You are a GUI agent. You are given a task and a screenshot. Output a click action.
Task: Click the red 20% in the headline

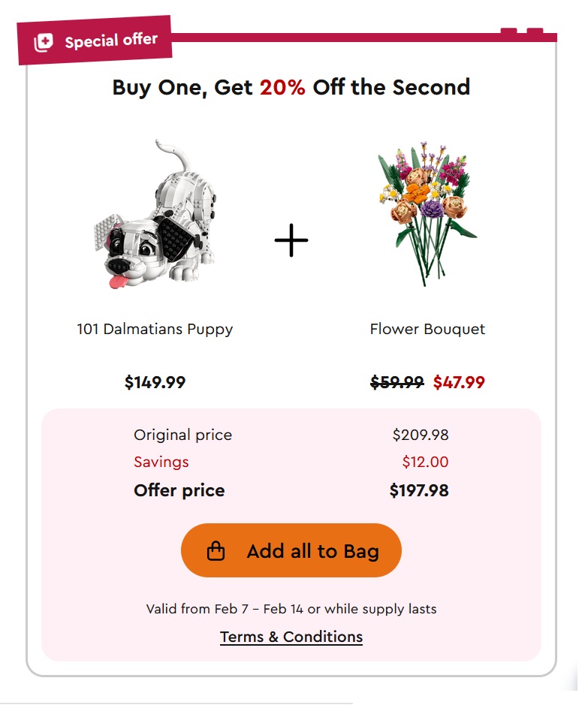click(282, 87)
